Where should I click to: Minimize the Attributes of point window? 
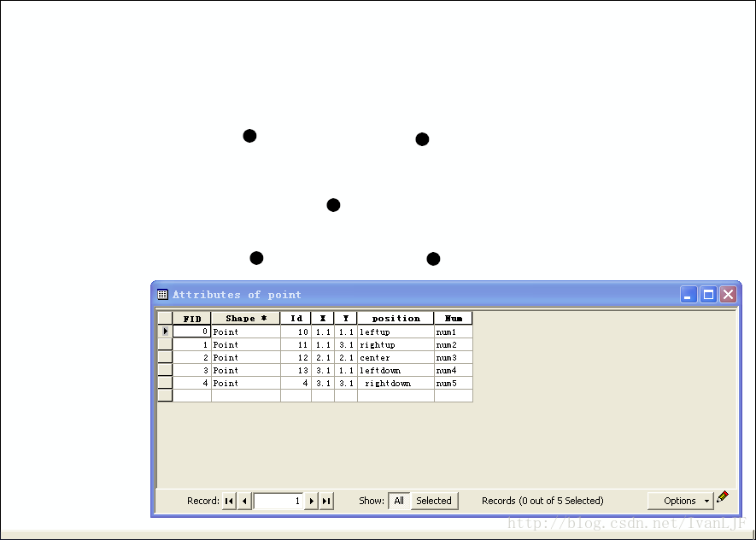click(x=689, y=294)
